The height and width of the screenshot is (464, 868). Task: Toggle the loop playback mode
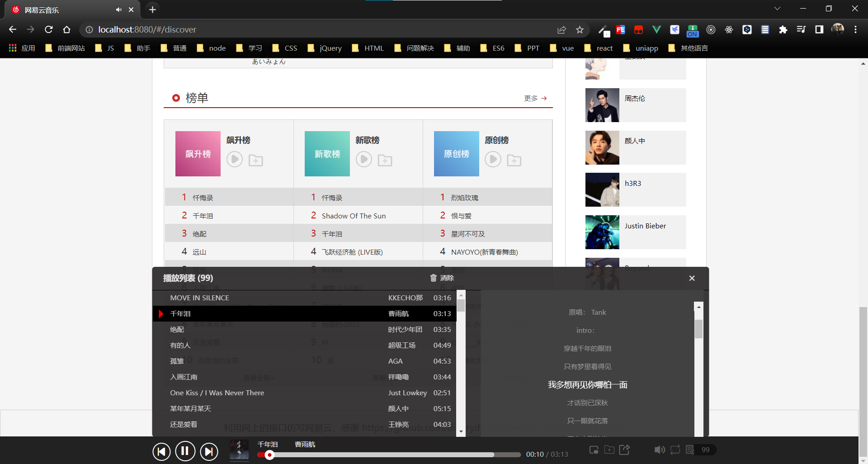[x=675, y=450]
